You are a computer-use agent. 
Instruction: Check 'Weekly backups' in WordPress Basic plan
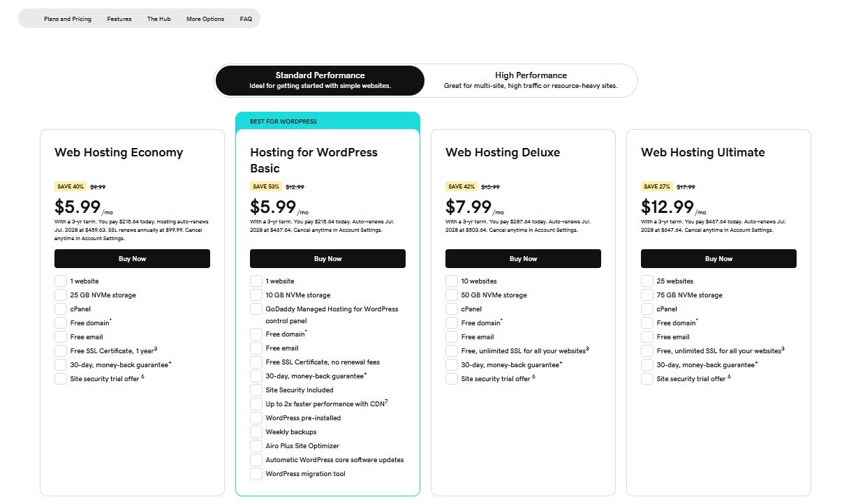(256, 431)
